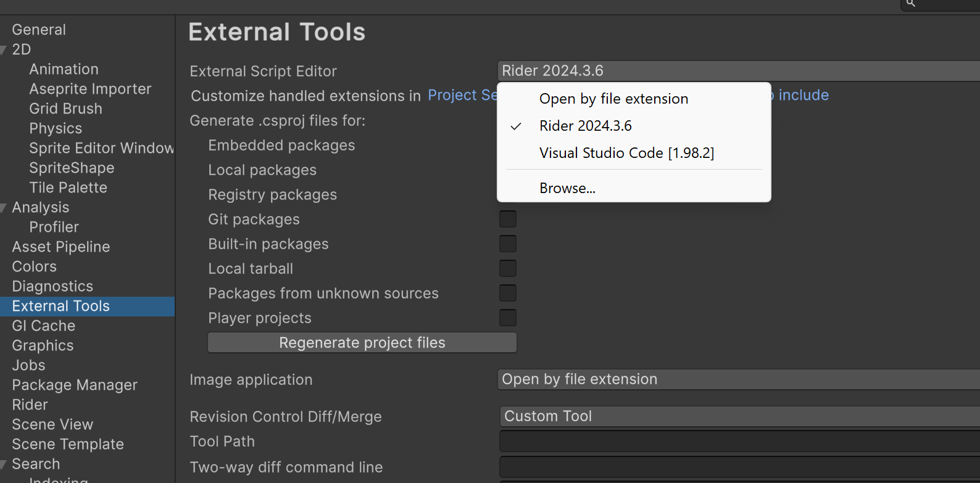Image resolution: width=980 pixels, height=483 pixels.
Task: Open SpriteShape settings
Action: pyautogui.click(x=72, y=168)
